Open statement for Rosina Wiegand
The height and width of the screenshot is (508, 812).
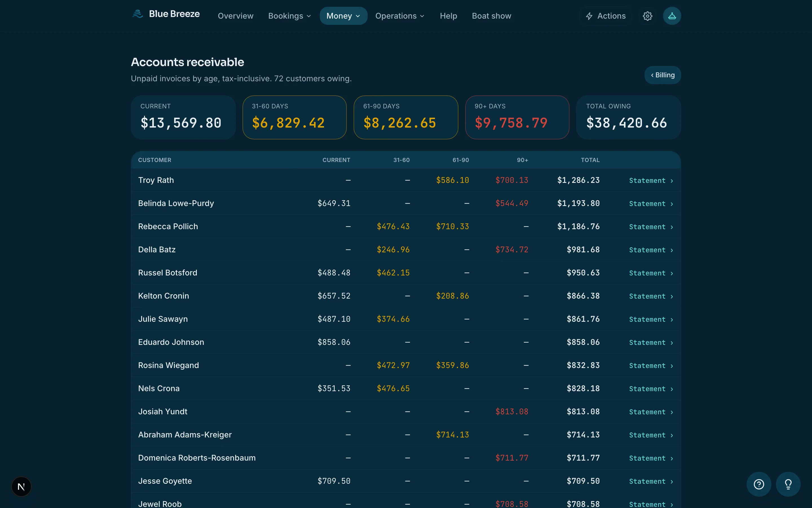click(651, 365)
